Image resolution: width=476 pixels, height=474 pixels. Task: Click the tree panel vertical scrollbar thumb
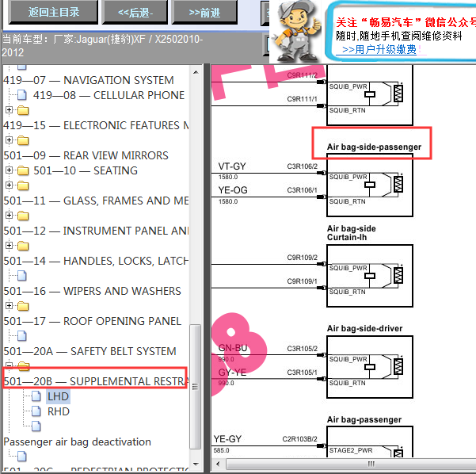(x=196, y=387)
